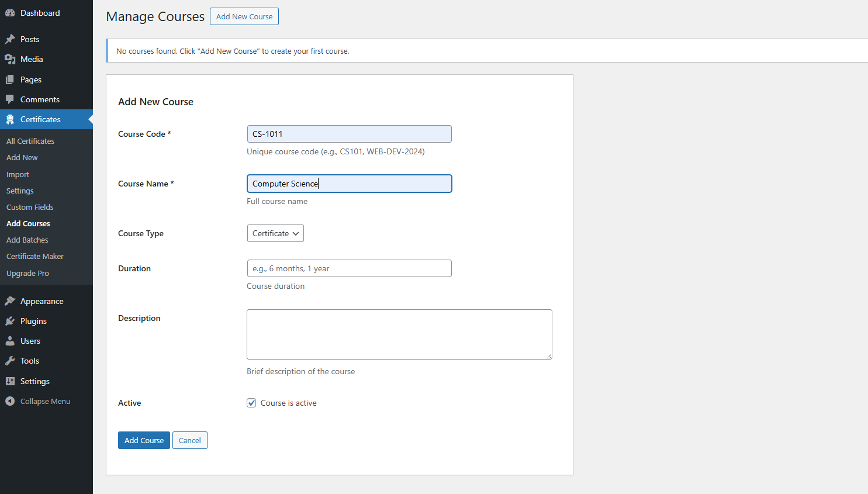Image resolution: width=868 pixels, height=494 pixels.
Task: Uncheck the Course is active checkbox
Action: (x=251, y=403)
